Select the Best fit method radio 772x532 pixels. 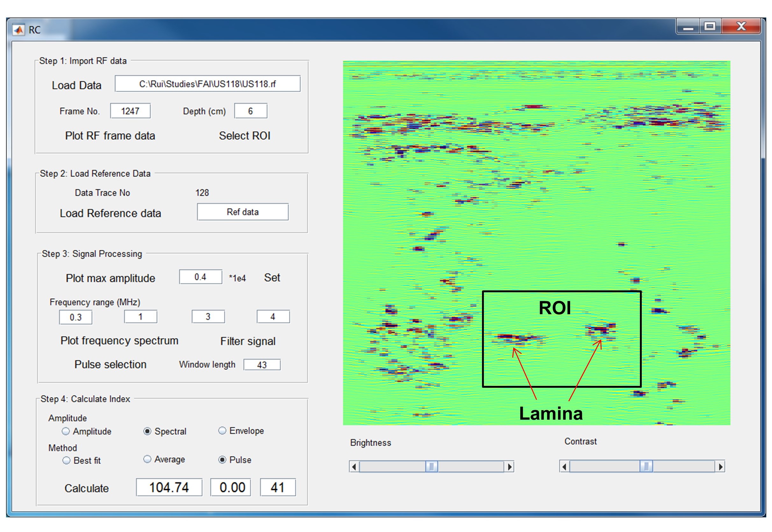click(66, 461)
